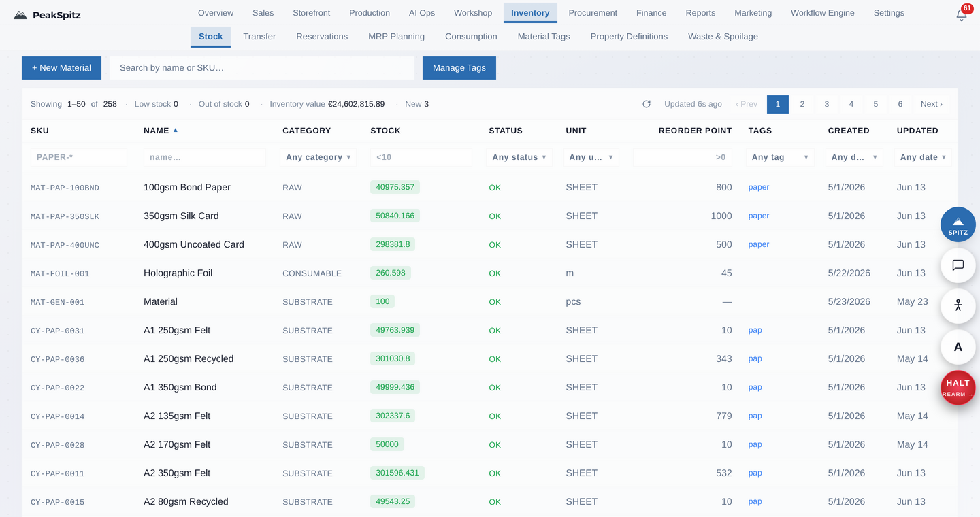Toggle the NAME column sort arrow
The image size is (980, 517).
[x=176, y=130]
